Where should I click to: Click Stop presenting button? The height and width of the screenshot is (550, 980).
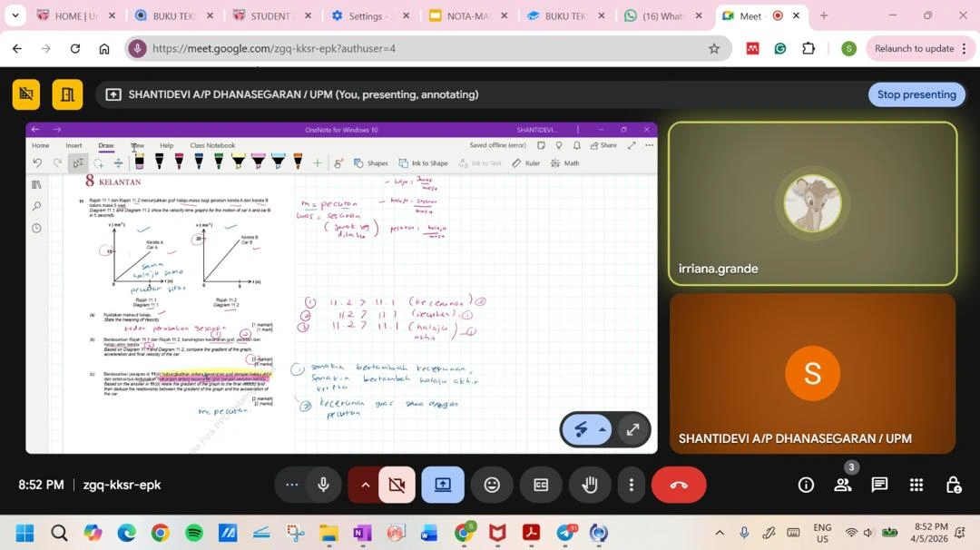tap(916, 94)
